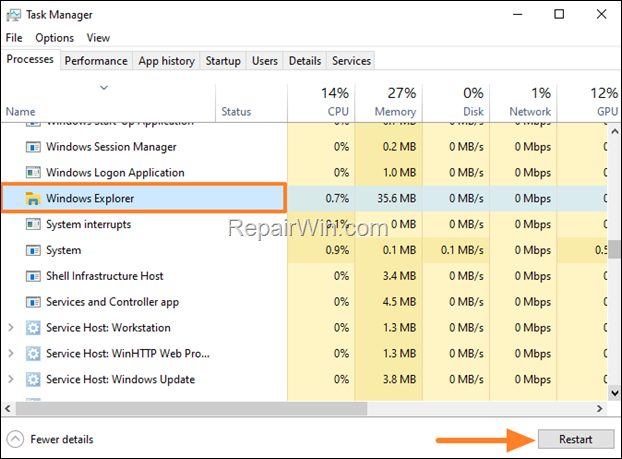Click the Windows Logon Application process icon
Screen dimensions: 622x459
pos(33,173)
